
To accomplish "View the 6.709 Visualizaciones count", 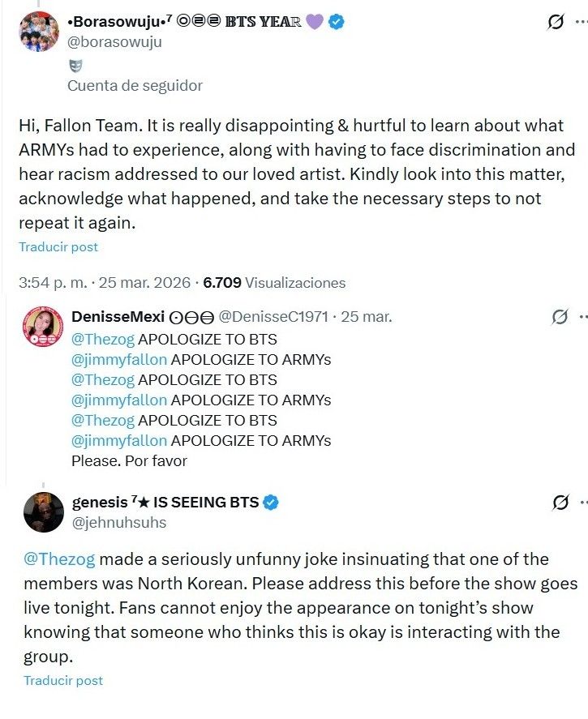I will [x=274, y=283].
